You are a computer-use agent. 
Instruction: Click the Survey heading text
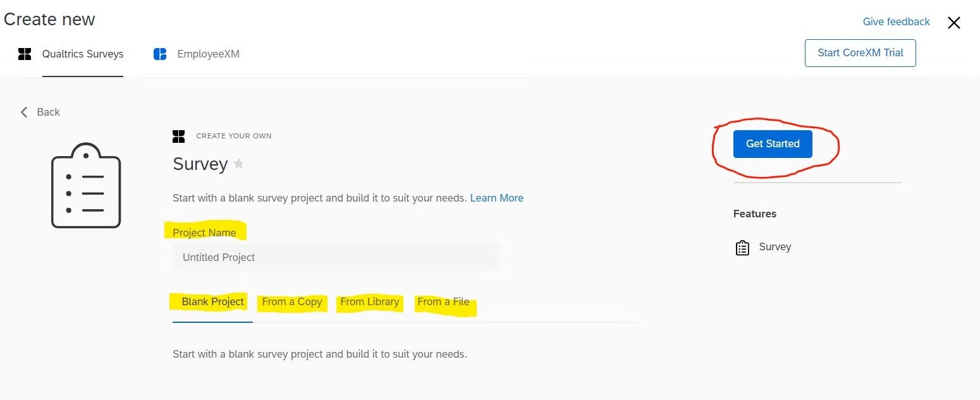click(200, 164)
